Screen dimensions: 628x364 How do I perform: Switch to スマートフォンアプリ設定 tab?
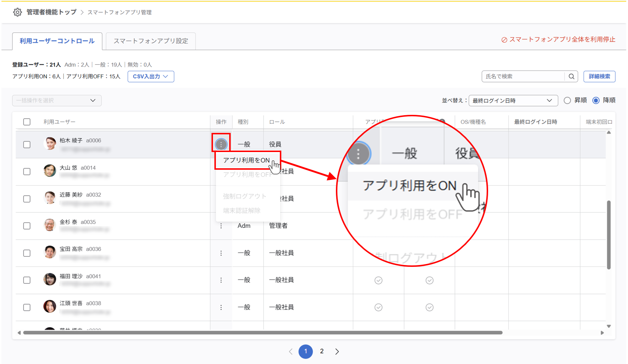point(150,41)
